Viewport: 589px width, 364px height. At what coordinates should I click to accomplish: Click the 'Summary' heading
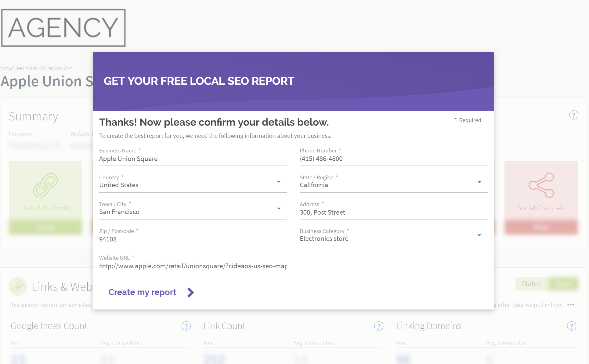(x=33, y=116)
